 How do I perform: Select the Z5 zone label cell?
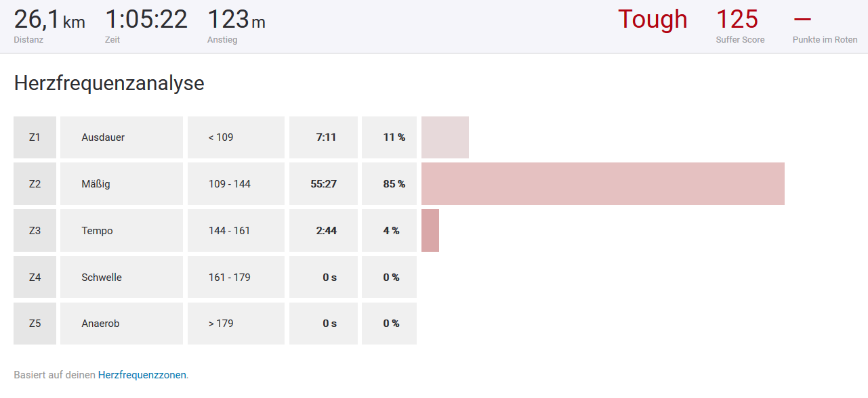(x=35, y=324)
